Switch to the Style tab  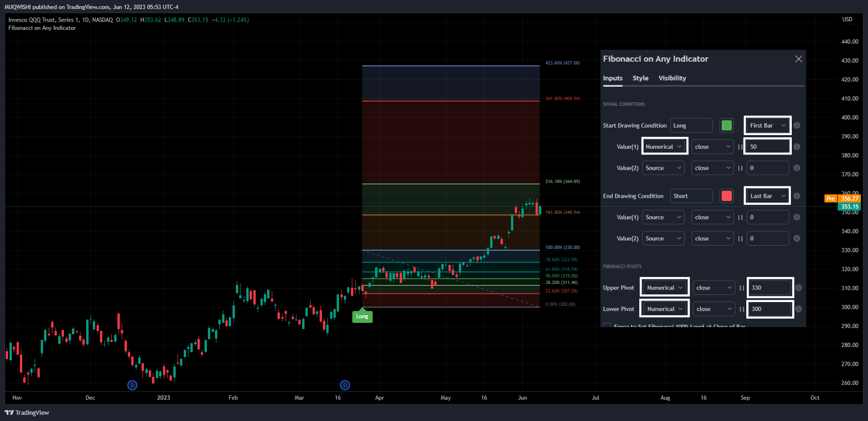pos(640,78)
